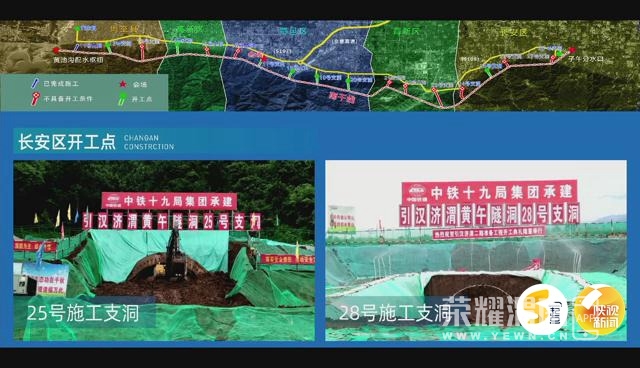Click the red 南干线 route label
Screen dimensions: 640x368
pyautogui.click(x=342, y=98)
